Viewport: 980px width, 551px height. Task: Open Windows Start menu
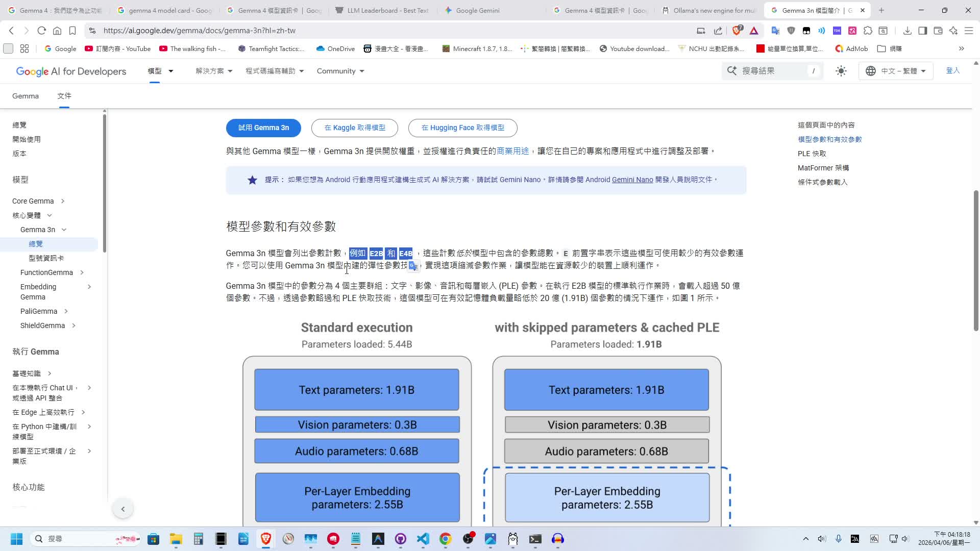click(x=16, y=539)
